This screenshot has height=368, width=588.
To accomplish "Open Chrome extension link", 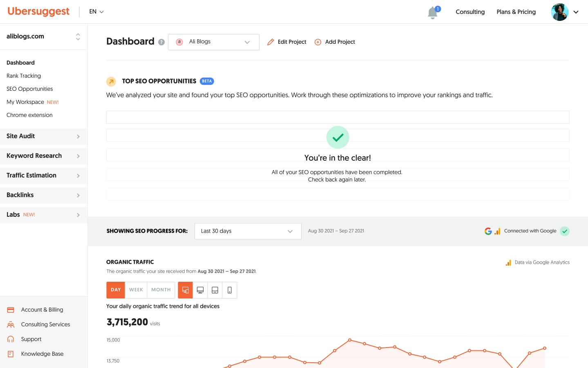I will coord(29,115).
